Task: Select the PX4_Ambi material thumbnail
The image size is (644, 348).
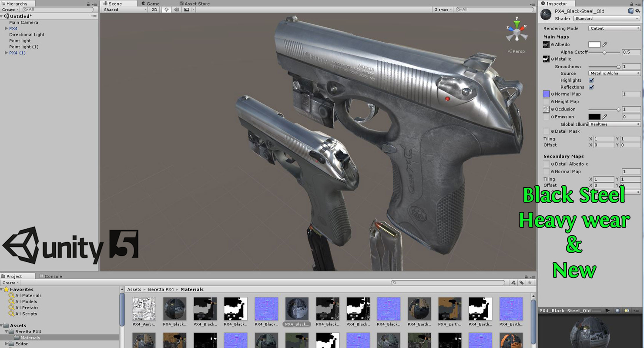Action: (144, 309)
